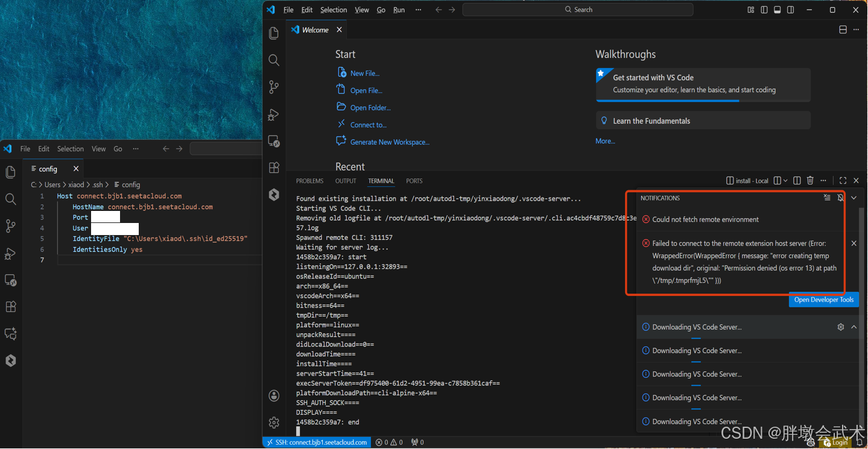This screenshot has height=449, width=868.
Task: Toggle the bottom panel from the title bar
Action: pos(778,10)
